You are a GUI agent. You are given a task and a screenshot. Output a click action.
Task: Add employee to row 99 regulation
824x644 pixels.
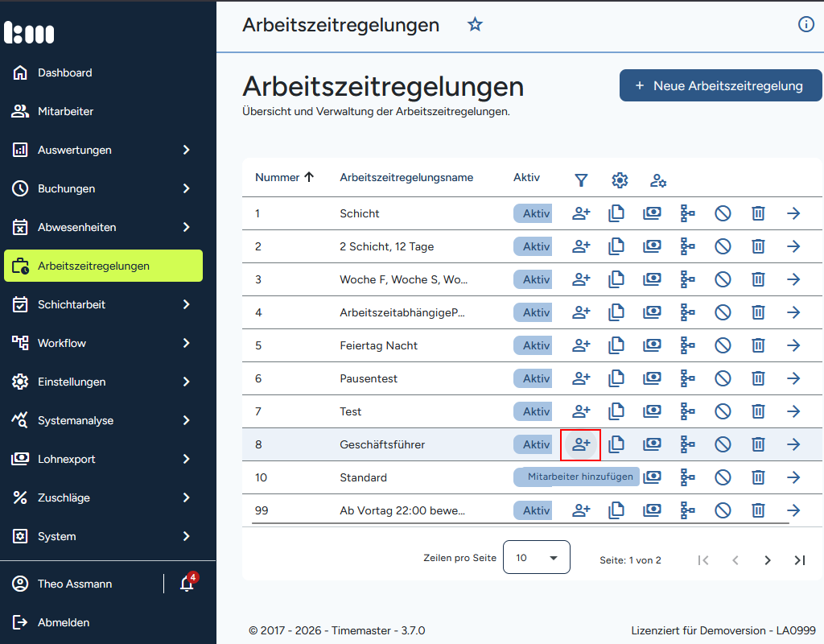581,510
